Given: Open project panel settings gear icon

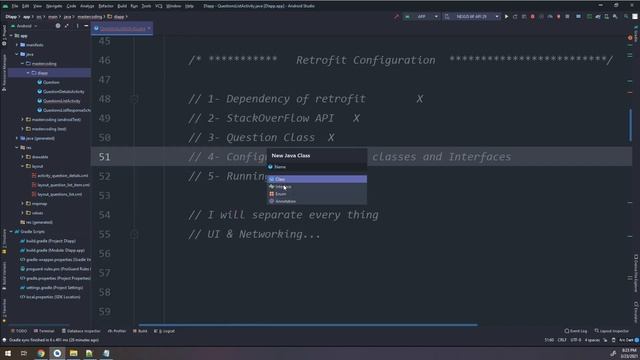Looking at the screenshot, I should pyautogui.click(x=58, y=26).
